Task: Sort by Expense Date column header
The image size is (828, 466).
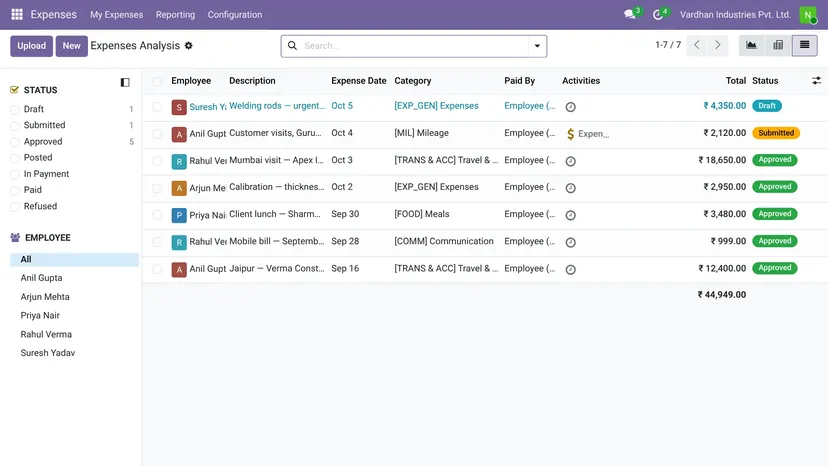Action: point(359,81)
